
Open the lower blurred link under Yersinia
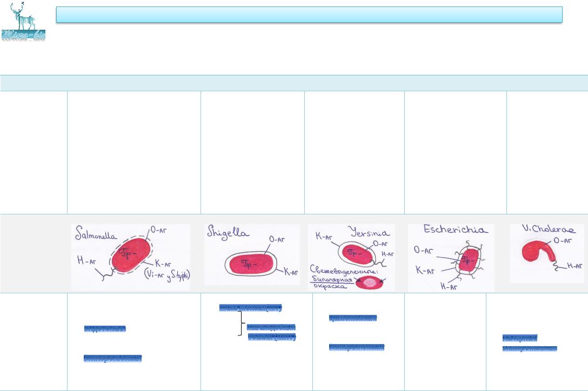pos(356,347)
